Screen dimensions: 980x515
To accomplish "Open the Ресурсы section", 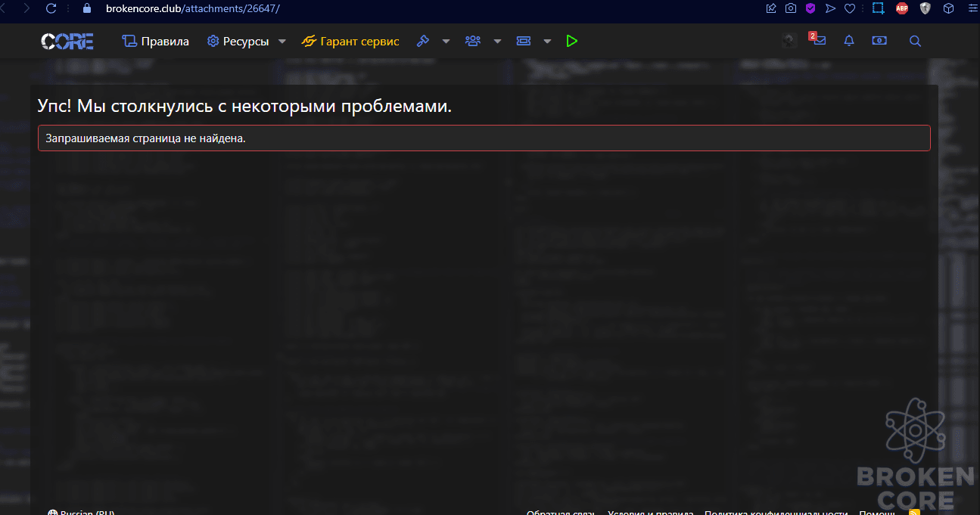I will 238,42.
